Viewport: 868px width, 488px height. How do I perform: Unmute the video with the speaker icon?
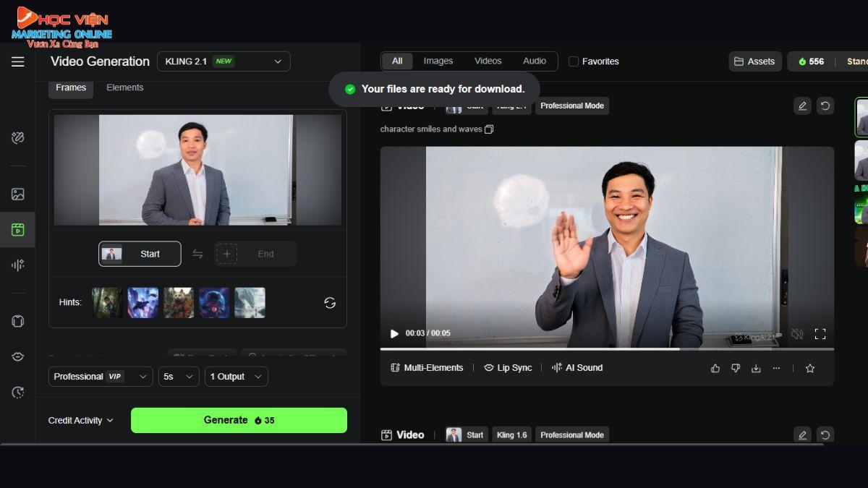[797, 334]
